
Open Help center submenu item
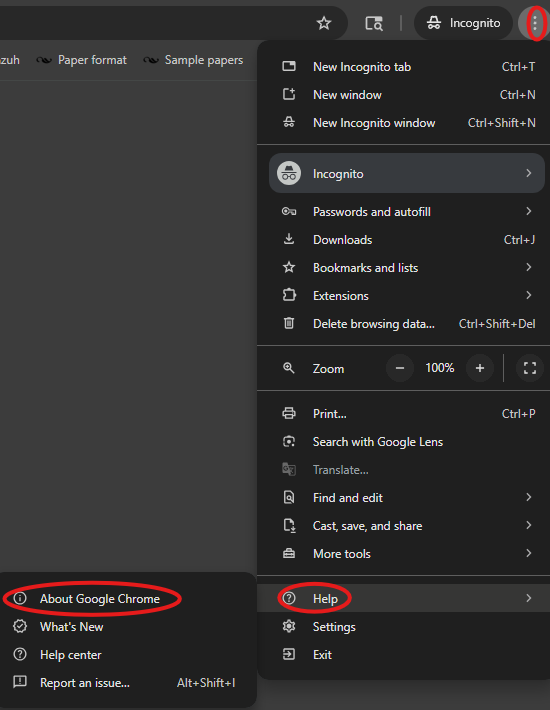tap(126, 655)
